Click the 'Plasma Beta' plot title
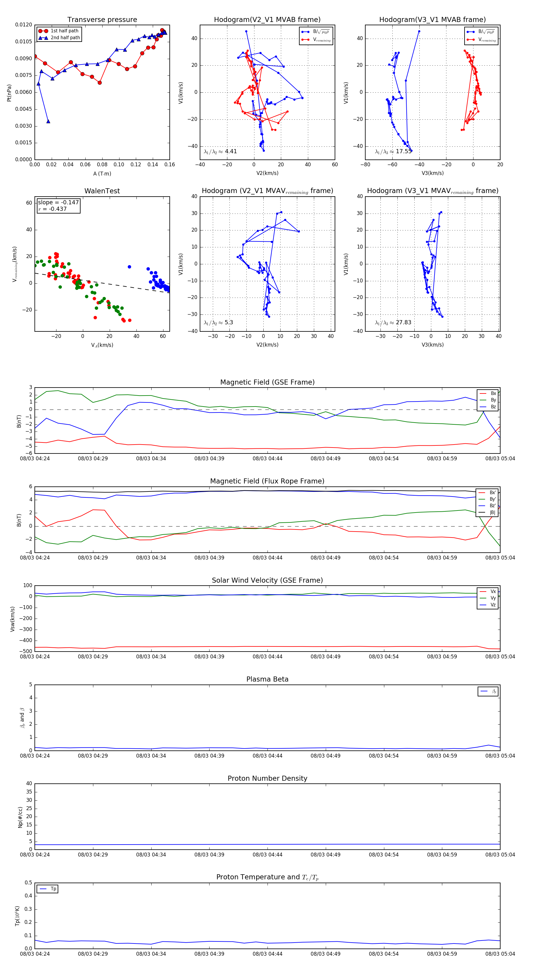 coord(267,679)
